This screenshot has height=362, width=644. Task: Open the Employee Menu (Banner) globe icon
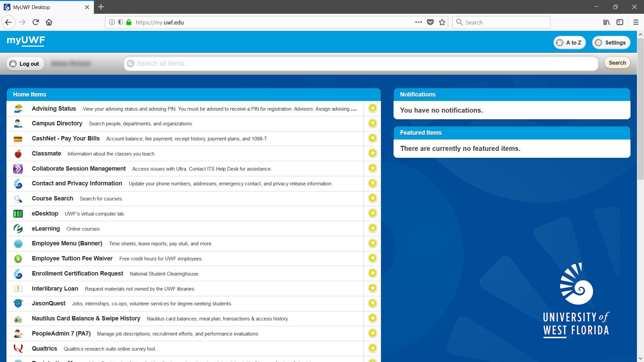coord(18,244)
